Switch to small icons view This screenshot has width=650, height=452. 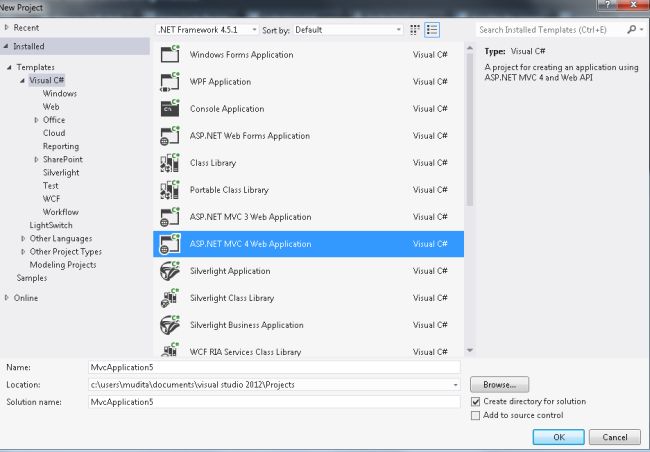415,30
